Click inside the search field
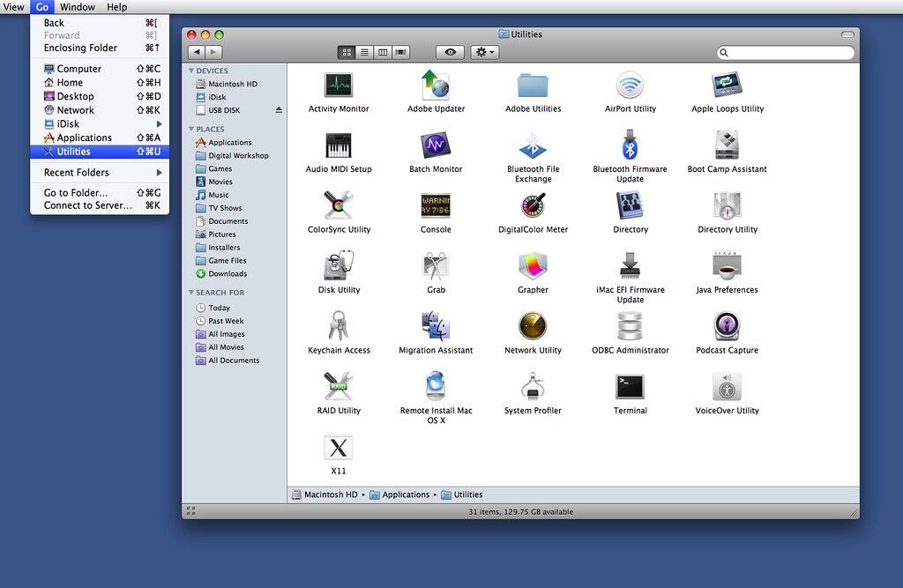This screenshot has height=588, width=903. (783, 52)
